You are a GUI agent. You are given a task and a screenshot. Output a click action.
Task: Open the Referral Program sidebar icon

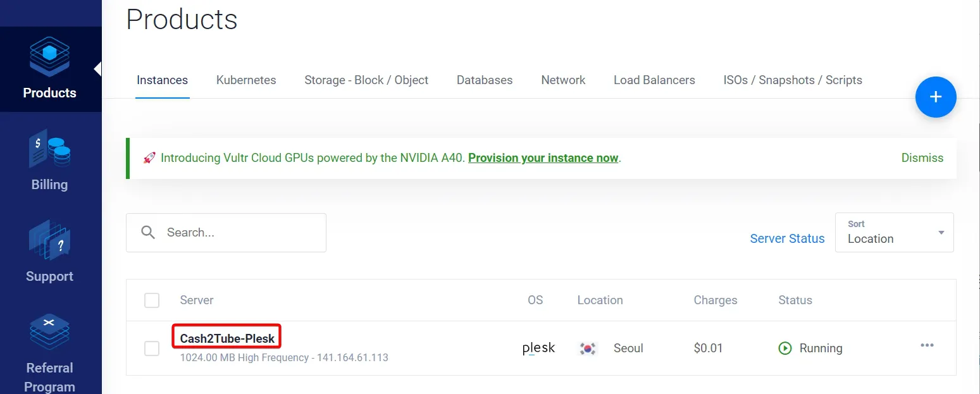click(49, 331)
